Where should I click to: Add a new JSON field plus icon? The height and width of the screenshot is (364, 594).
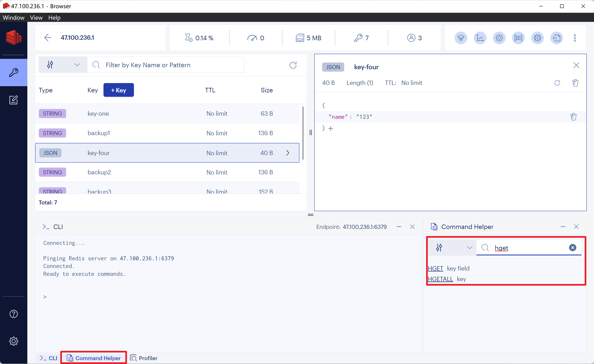pyautogui.click(x=331, y=128)
